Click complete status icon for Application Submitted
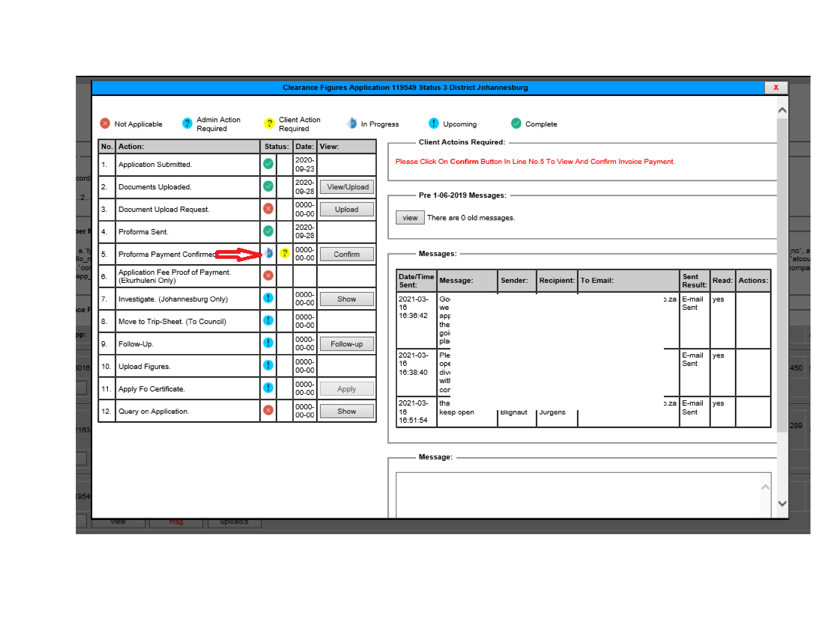The width and height of the screenshot is (834, 644). (268, 164)
